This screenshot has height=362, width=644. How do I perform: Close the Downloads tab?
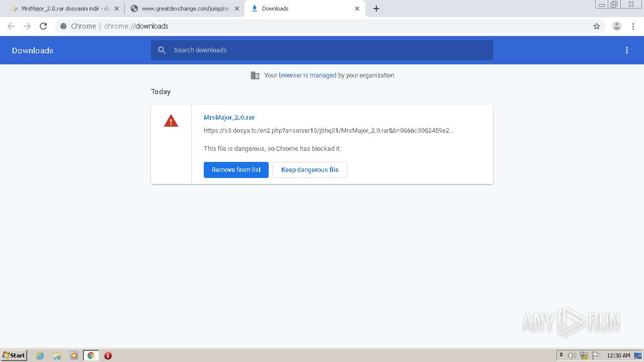pyautogui.click(x=357, y=9)
